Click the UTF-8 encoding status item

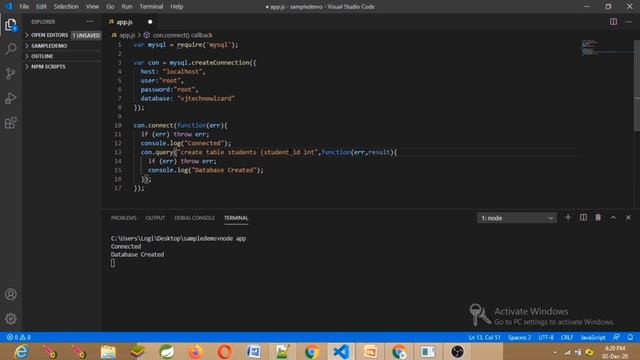(546, 338)
